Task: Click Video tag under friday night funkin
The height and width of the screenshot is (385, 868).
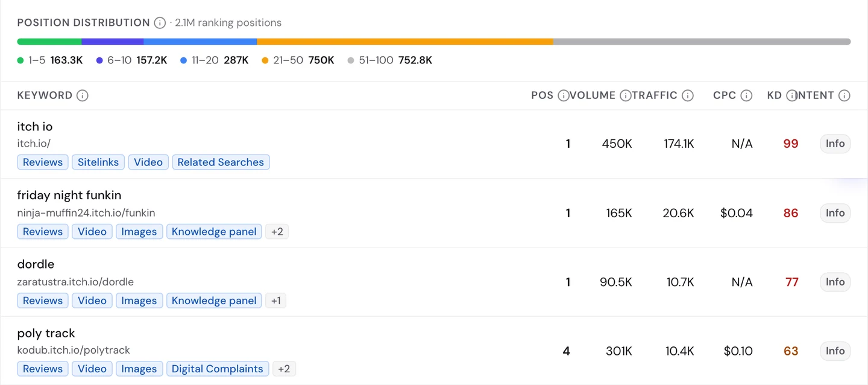Action: pyautogui.click(x=92, y=232)
